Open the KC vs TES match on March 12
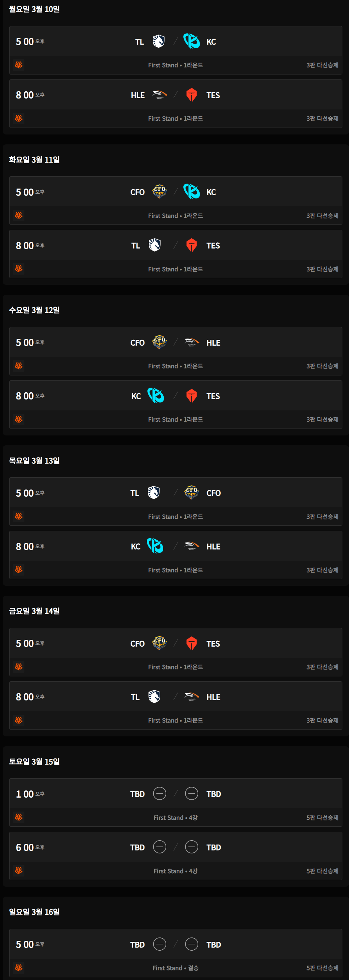 point(175,396)
